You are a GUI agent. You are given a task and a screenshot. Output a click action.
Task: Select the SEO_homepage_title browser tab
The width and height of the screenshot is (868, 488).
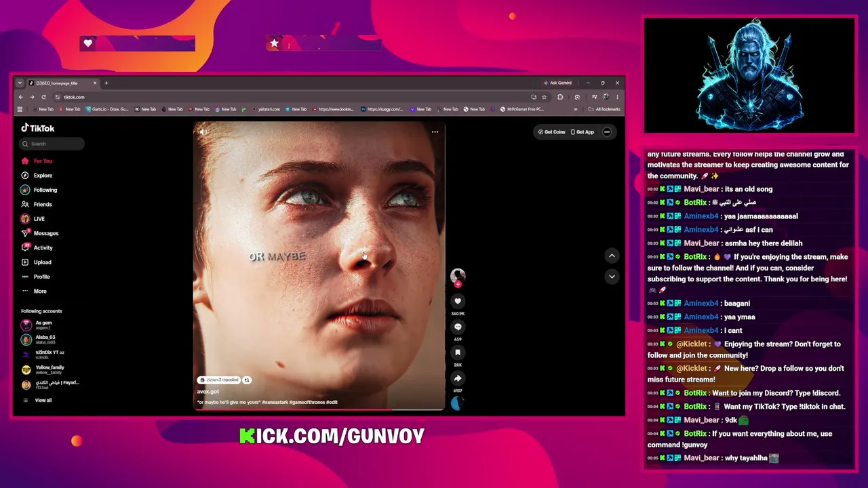(63, 83)
